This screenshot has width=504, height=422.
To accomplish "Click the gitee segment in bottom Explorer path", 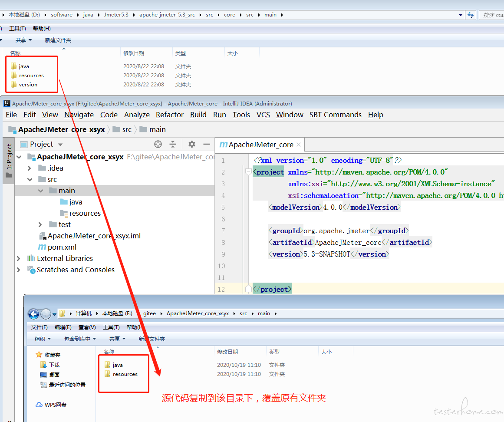I will (149, 313).
